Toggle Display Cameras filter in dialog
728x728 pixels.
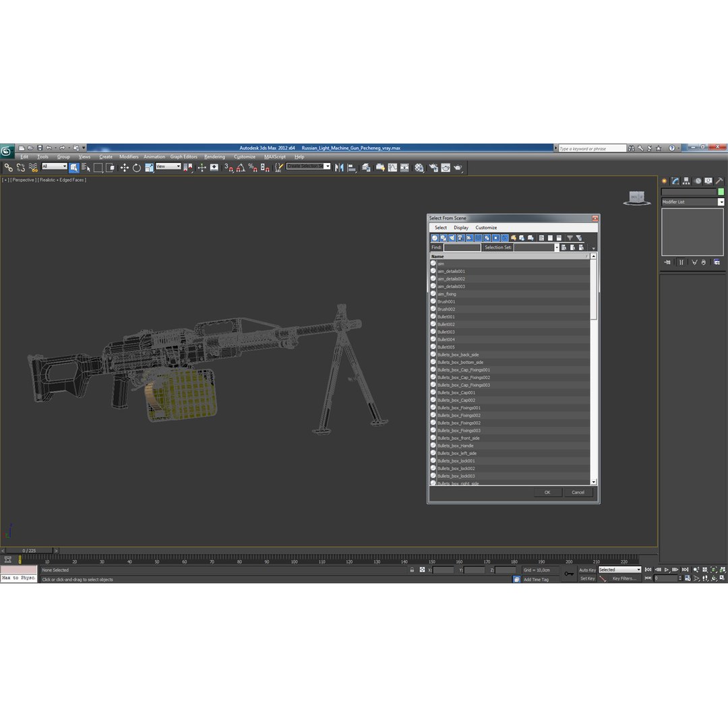(x=460, y=238)
